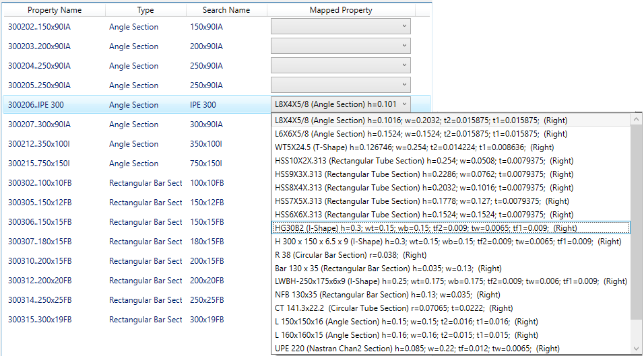Collapse the open IPE 300 mapping dropdown

404,105
